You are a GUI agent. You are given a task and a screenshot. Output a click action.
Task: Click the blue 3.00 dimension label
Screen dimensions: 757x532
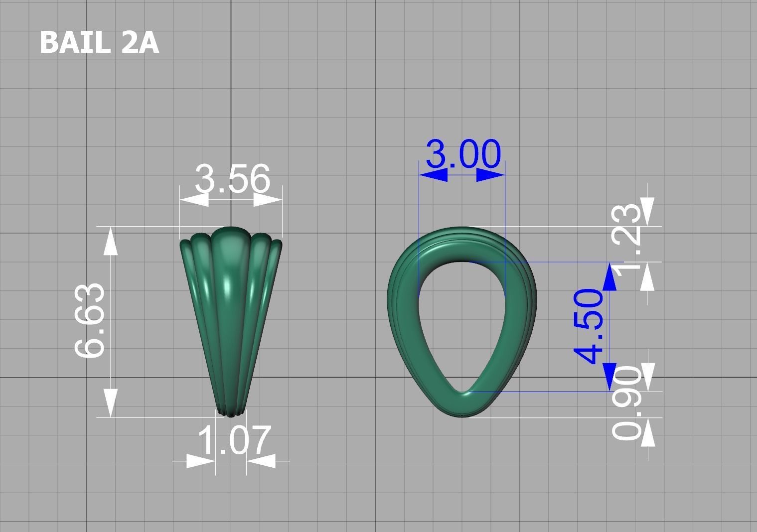coord(463,154)
